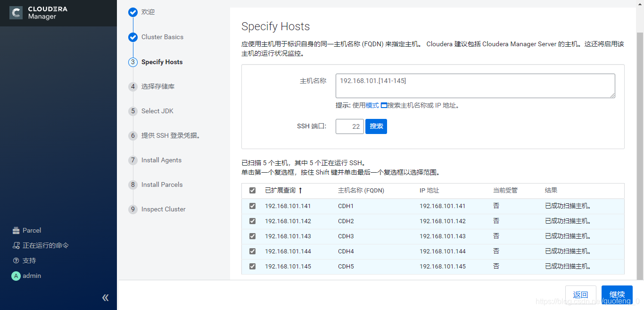Uncheck host 192.168.101.145 checkbox
The height and width of the screenshot is (310, 644).
[x=252, y=266]
